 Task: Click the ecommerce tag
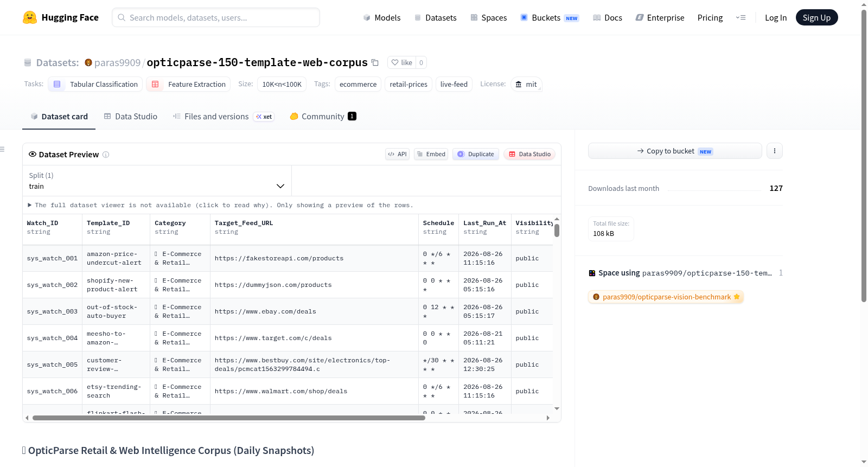click(x=358, y=84)
